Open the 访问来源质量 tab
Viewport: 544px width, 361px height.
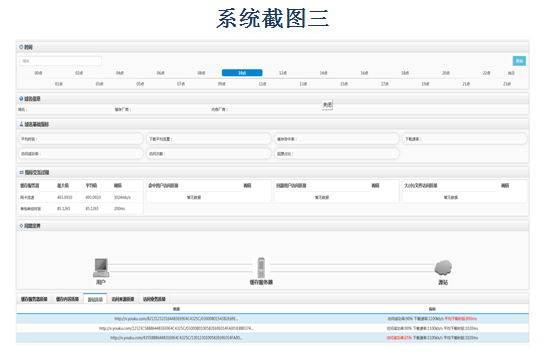point(123,299)
